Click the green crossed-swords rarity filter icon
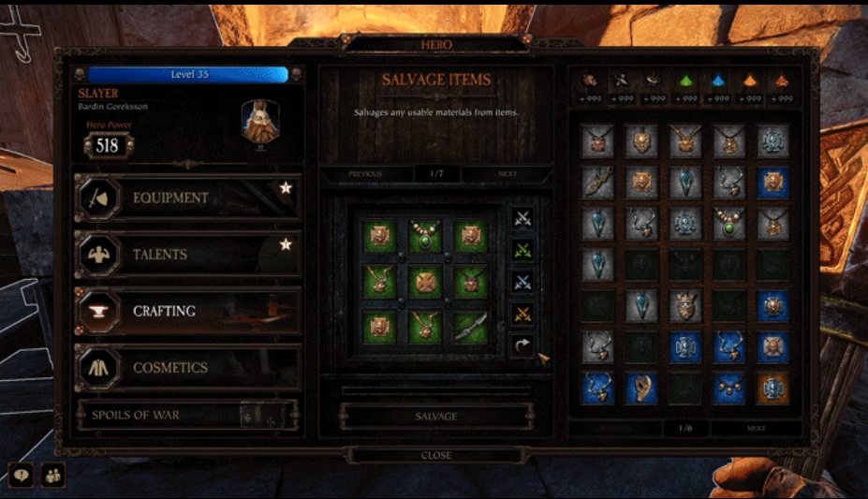The image size is (868, 499). pos(522,251)
